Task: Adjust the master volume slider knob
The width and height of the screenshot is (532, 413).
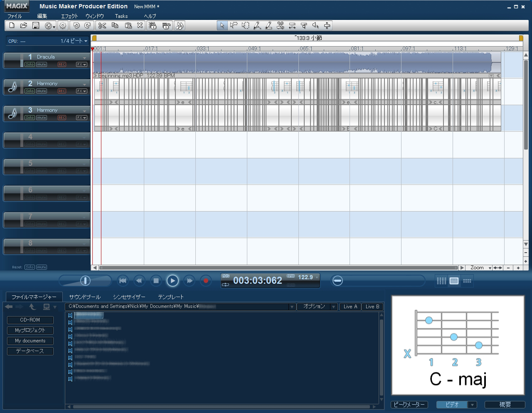Action: click(x=85, y=281)
